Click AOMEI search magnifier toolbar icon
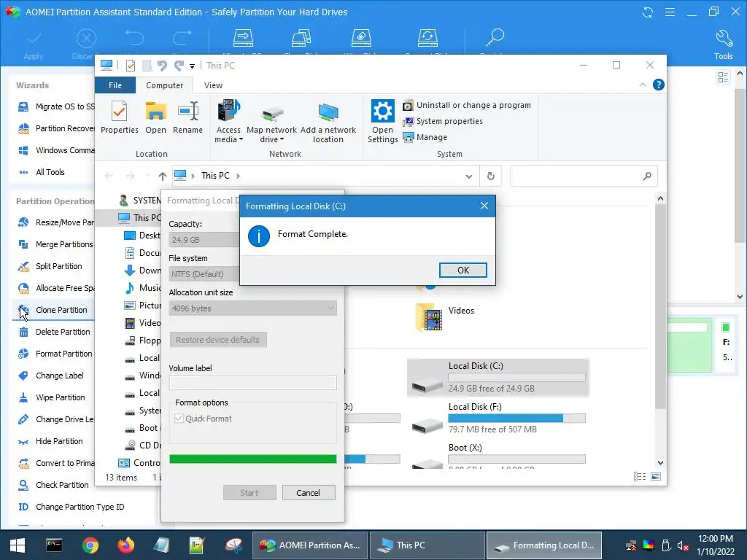747x560 pixels. (x=495, y=38)
